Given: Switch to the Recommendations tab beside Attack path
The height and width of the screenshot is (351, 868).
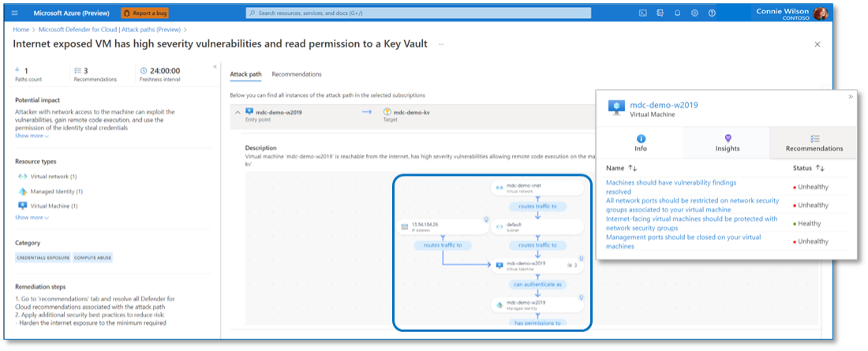Looking at the screenshot, I should tap(297, 75).
